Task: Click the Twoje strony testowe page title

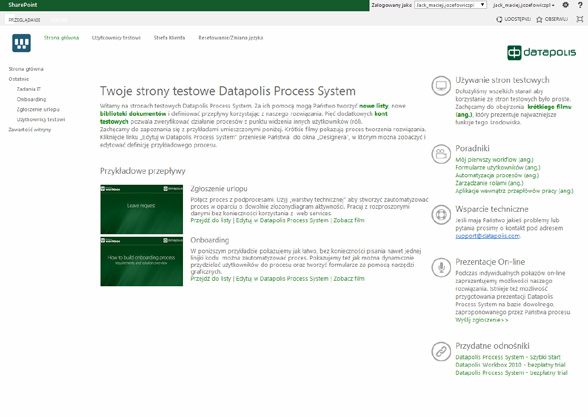Action: pyautogui.click(x=228, y=91)
